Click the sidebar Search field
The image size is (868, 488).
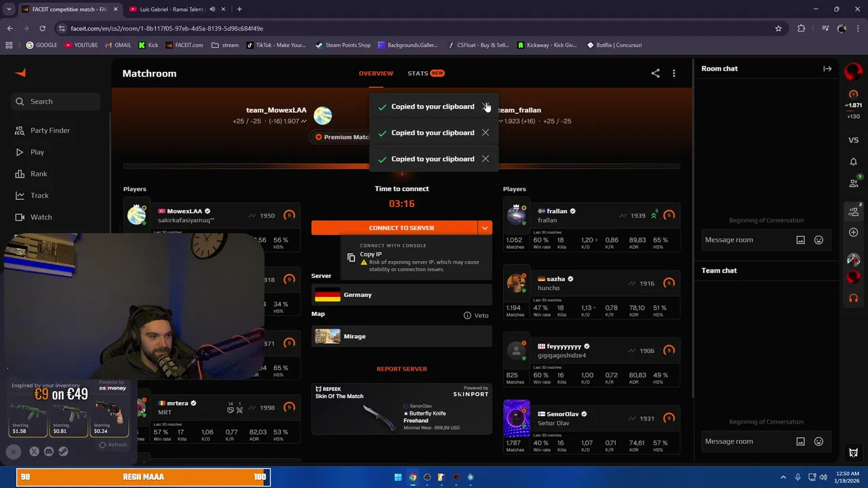[56, 102]
